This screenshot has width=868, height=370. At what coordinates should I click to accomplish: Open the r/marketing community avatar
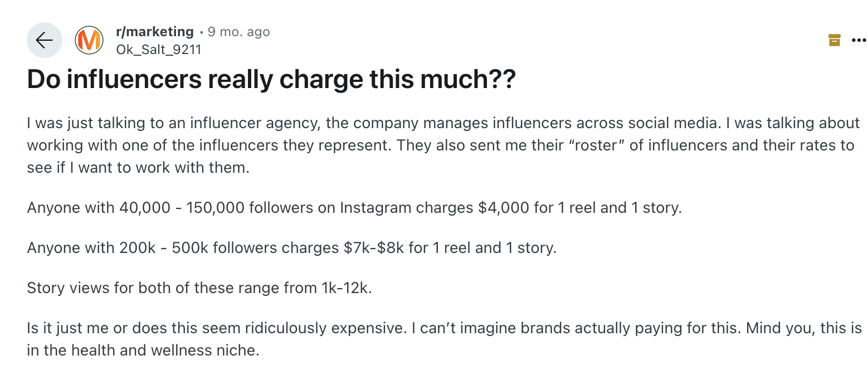[x=89, y=40]
